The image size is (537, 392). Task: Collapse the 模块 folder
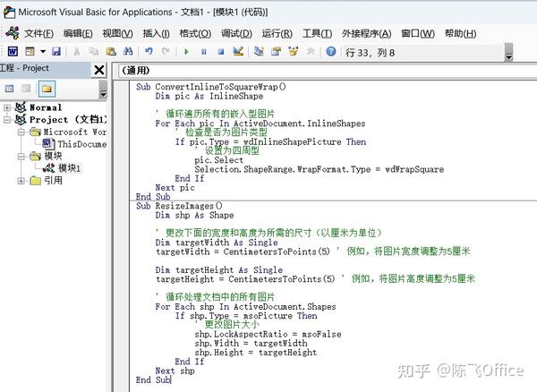21,157
